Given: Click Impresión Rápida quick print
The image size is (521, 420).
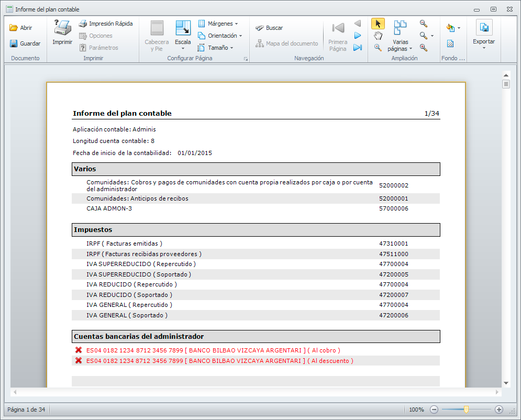Looking at the screenshot, I should point(105,24).
